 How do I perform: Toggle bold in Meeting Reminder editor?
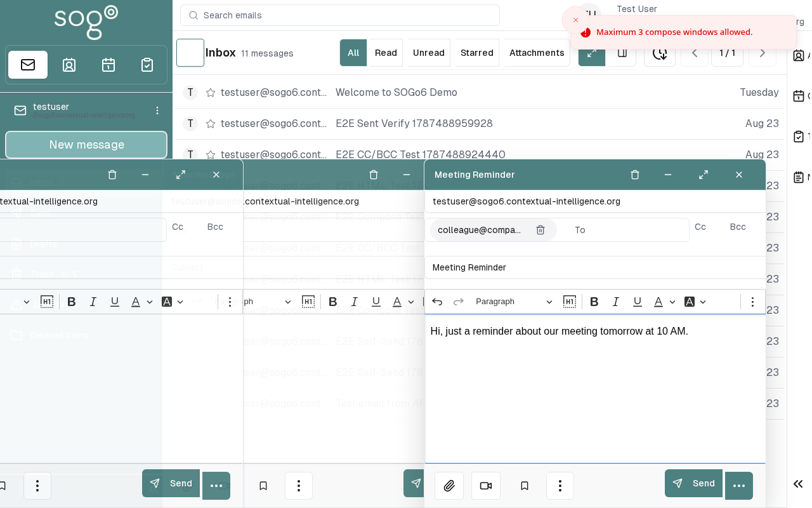pos(594,302)
